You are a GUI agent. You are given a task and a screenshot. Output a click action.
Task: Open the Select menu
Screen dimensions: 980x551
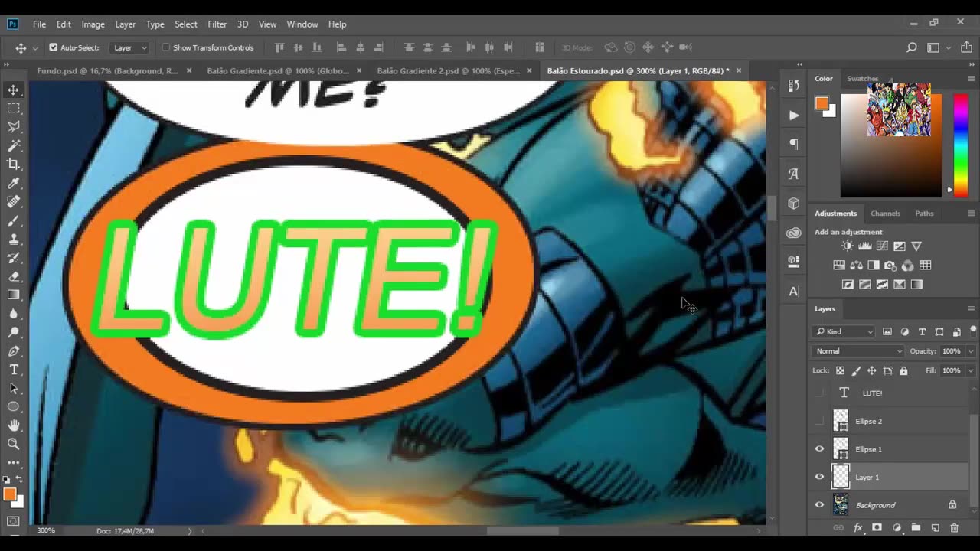[186, 24]
